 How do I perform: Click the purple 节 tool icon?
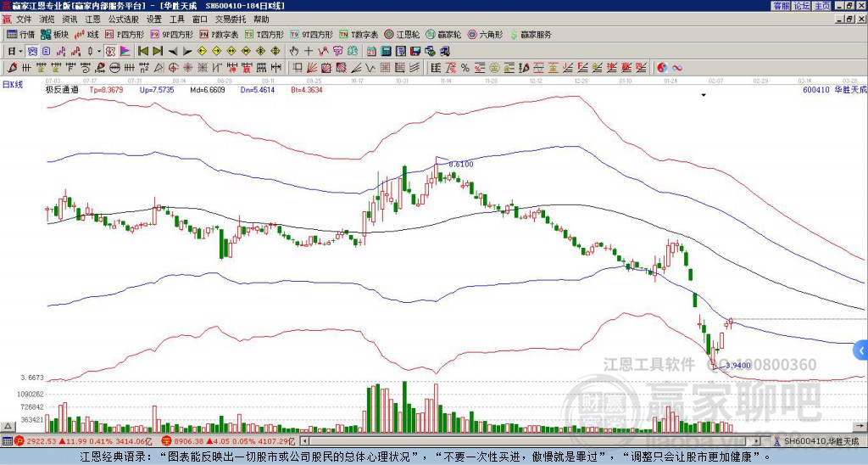pyautogui.click(x=337, y=52)
